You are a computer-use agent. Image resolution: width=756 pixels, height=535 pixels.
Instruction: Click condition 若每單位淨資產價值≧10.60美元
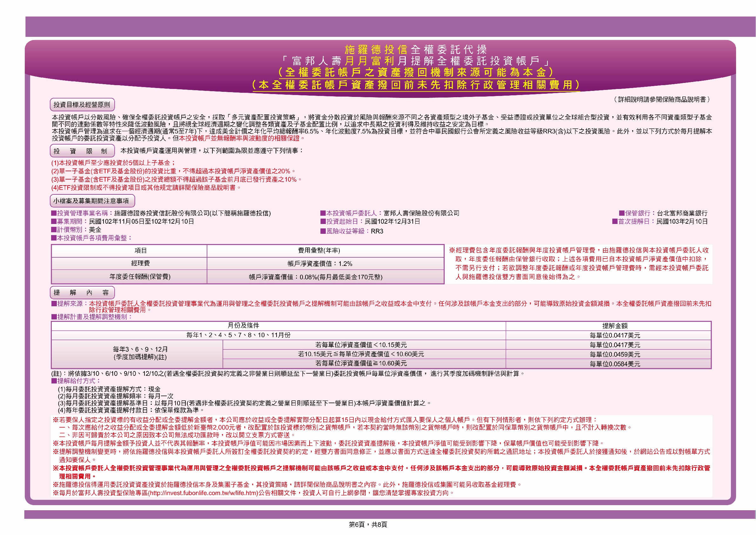click(364, 363)
